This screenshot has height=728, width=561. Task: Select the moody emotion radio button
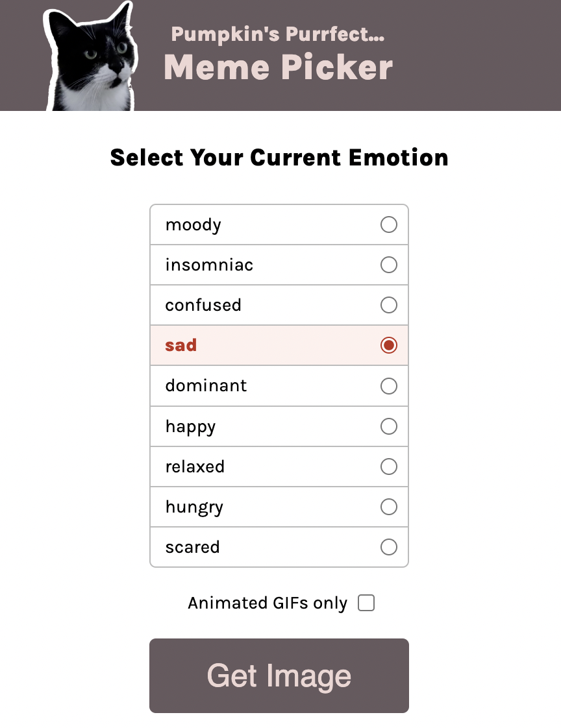(388, 224)
